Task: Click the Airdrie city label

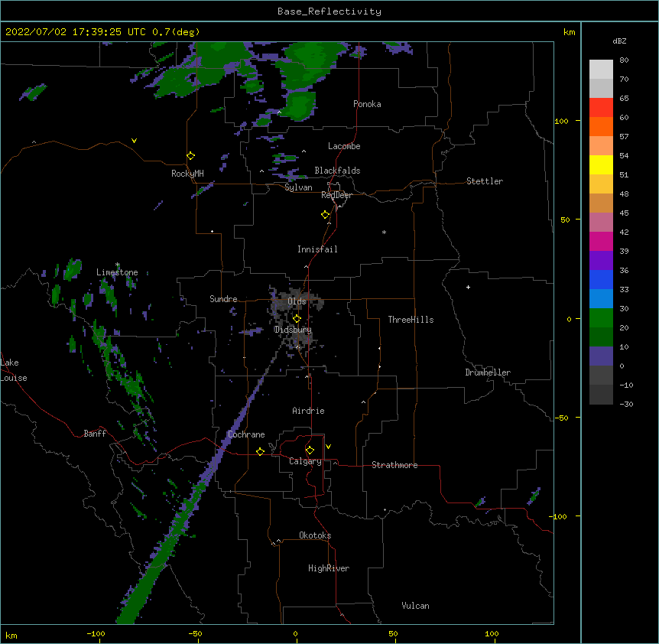Action: tap(308, 411)
